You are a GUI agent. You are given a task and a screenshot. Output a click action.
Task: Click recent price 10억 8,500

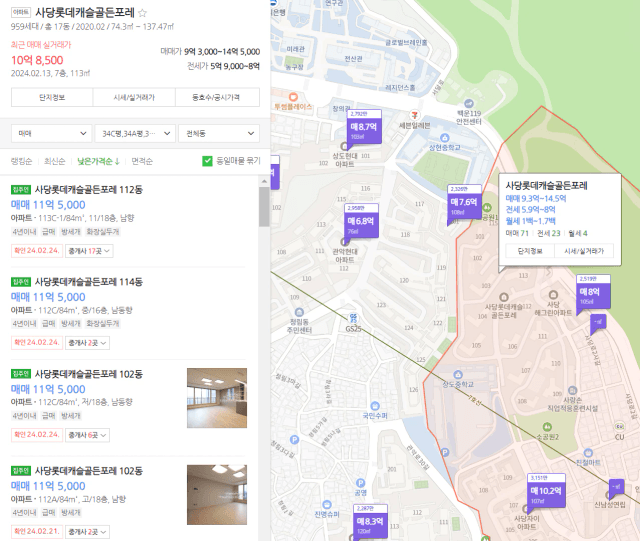37,60
